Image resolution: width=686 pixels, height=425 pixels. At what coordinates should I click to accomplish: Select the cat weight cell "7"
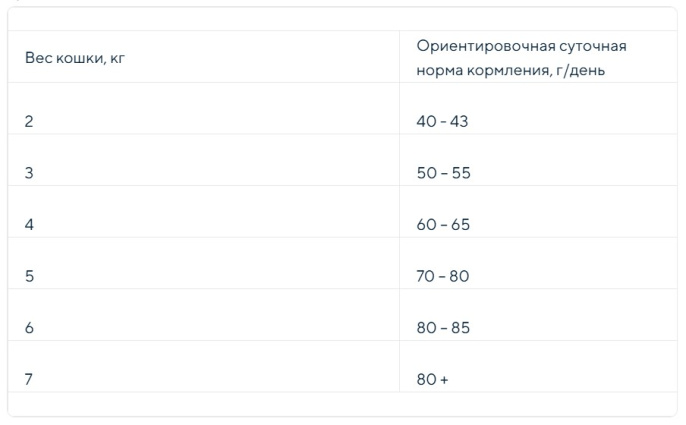(29, 380)
